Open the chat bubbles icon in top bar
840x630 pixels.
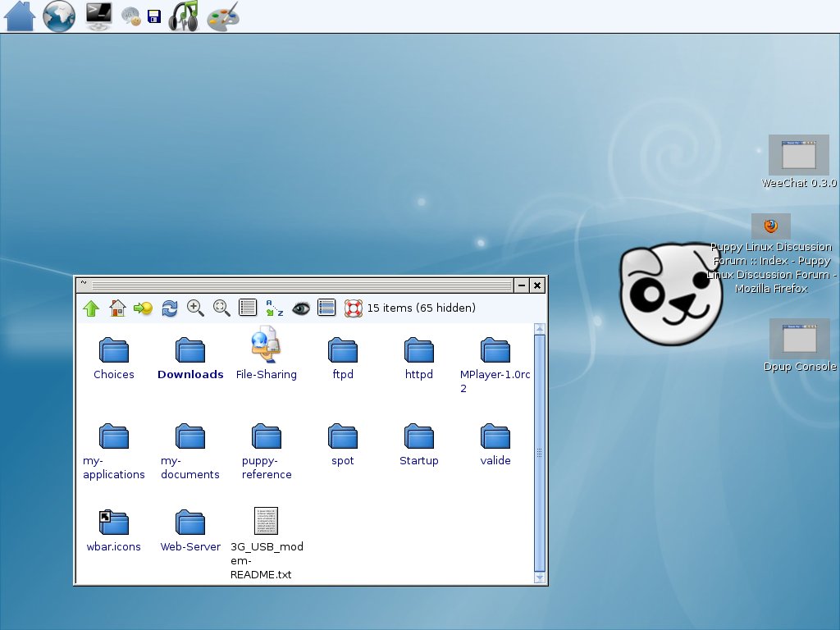(x=131, y=16)
